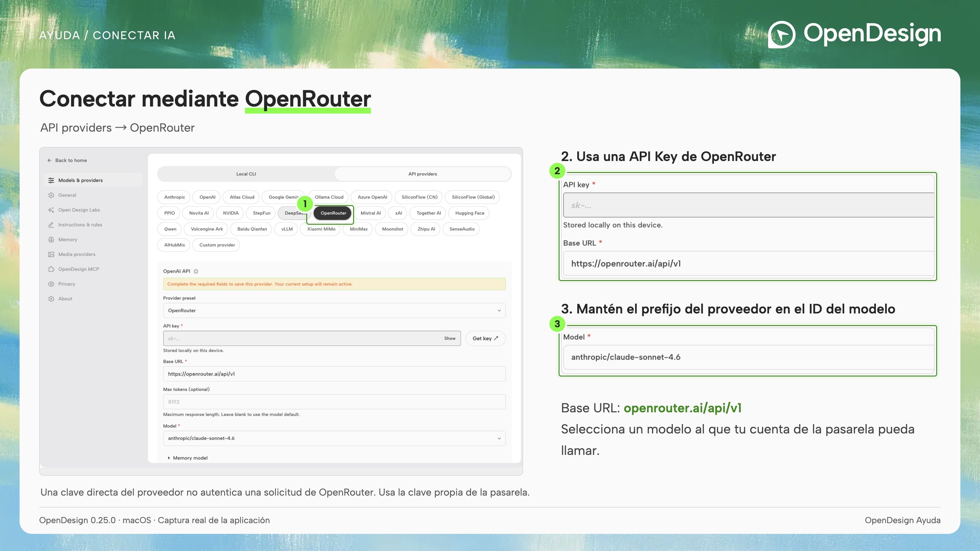Open Media providers in the sidebar
The height and width of the screenshot is (551, 980).
pyautogui.click(x=93, y=254)
